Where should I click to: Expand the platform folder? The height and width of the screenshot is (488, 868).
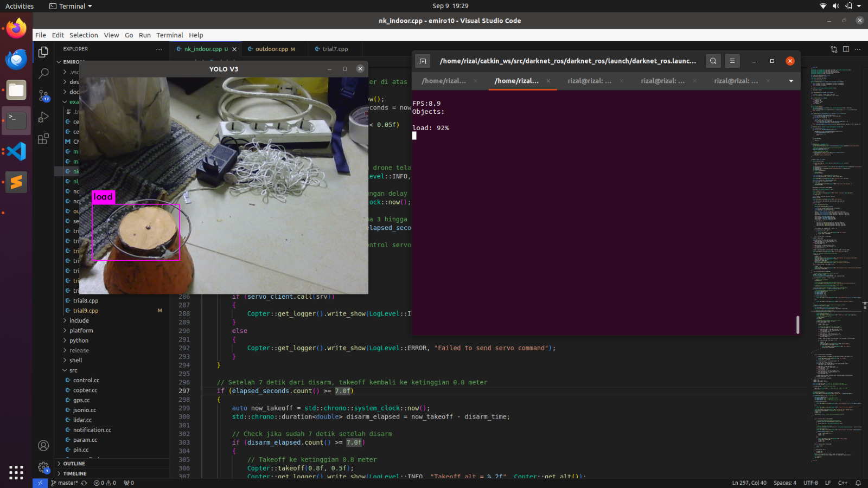tap(81, 330)
